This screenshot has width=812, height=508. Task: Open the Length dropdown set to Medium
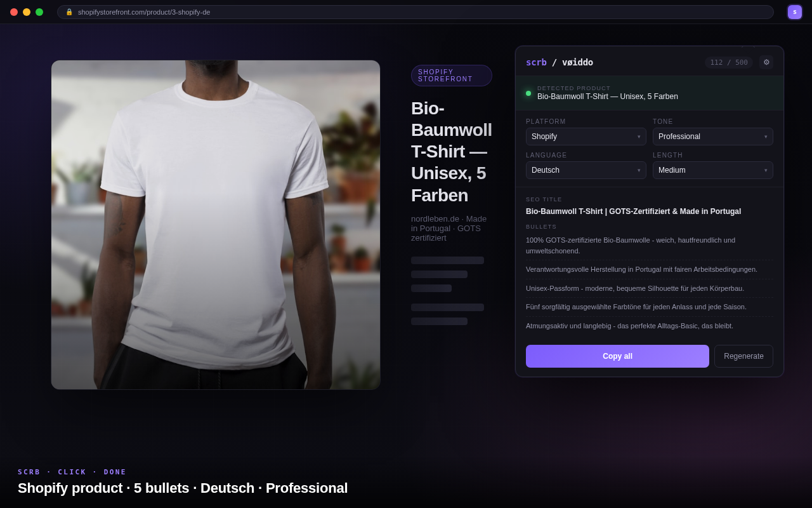[x=712, y=170]
